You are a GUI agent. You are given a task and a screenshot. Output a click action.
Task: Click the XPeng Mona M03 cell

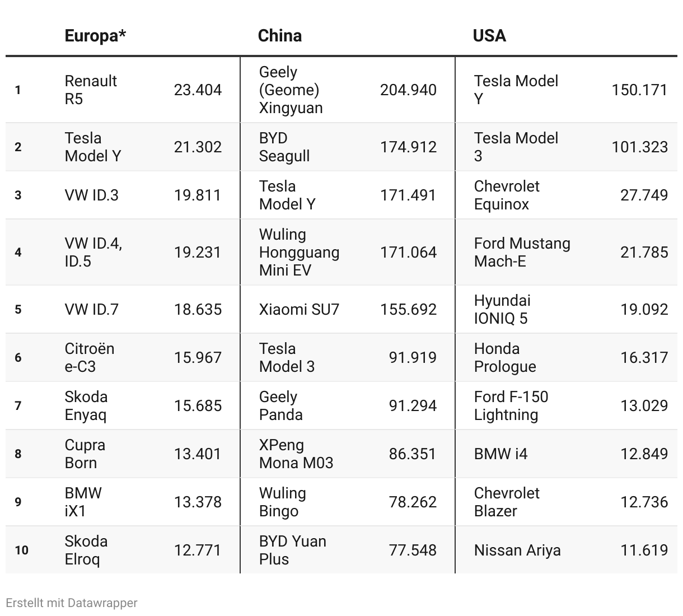coord(296,454)
